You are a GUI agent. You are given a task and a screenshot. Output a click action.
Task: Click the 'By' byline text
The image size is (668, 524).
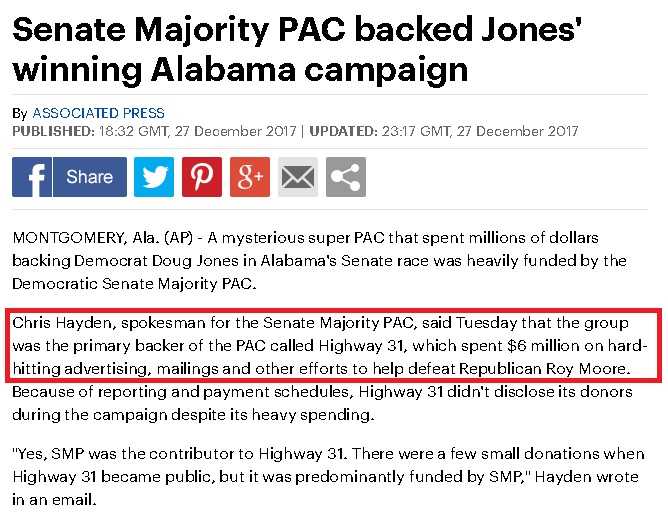(20, 113)
